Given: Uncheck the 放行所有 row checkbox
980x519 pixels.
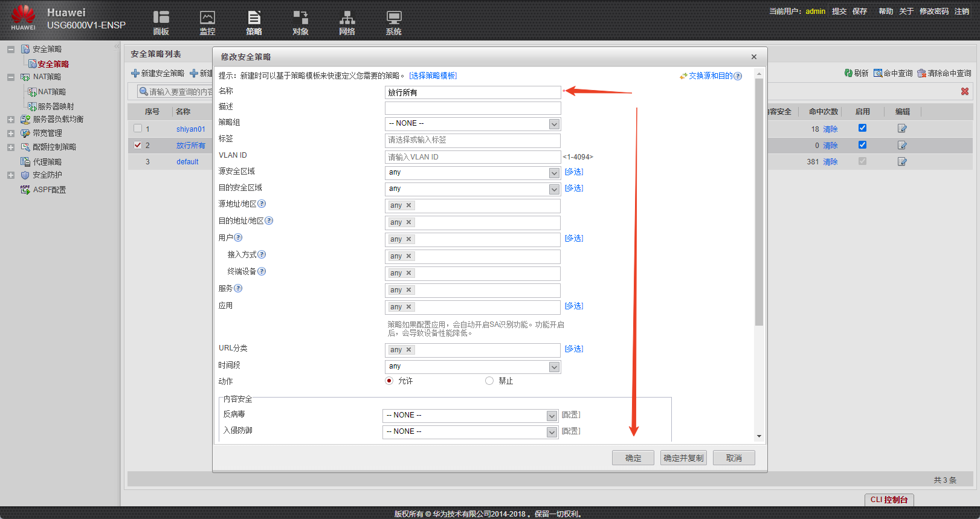Looking at the screenshot, I should pyautogui.click(x=138, y=145).
